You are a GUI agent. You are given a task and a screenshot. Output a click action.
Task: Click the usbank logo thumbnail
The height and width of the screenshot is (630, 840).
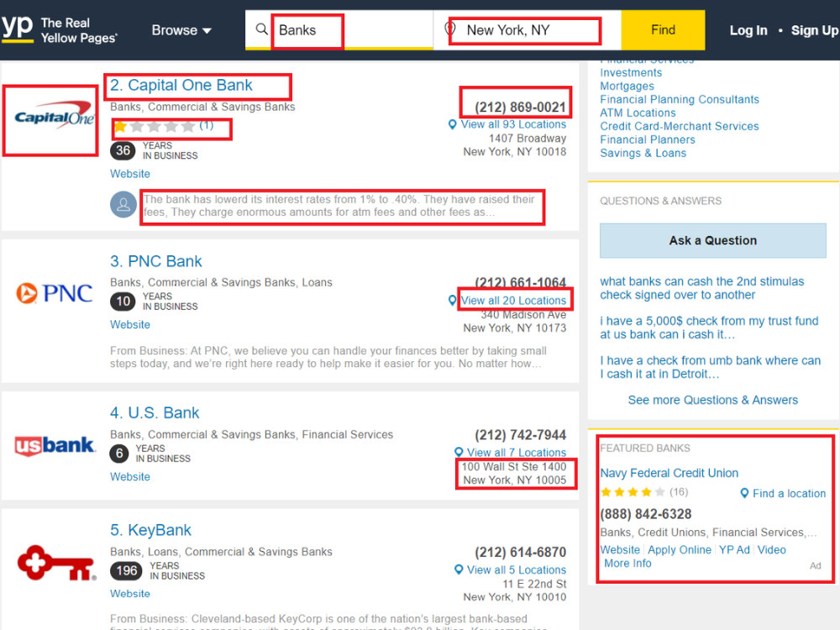point(55,445)
